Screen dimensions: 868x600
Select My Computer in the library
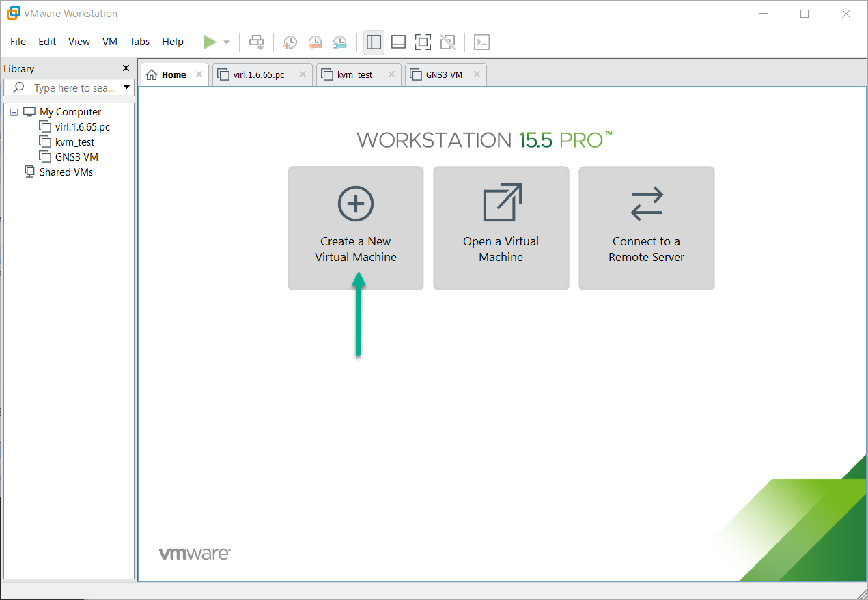[70, 112]
